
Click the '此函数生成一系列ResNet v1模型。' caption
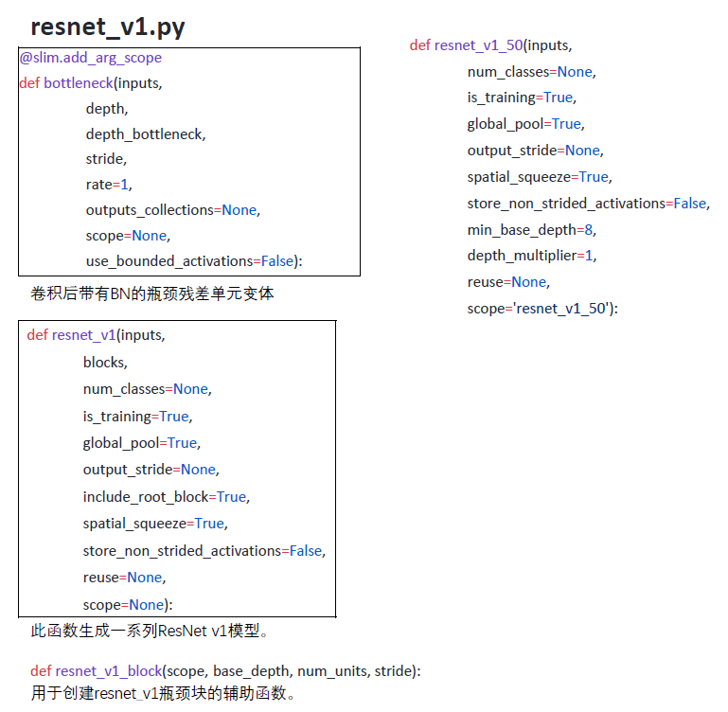[x=150, y=632]
